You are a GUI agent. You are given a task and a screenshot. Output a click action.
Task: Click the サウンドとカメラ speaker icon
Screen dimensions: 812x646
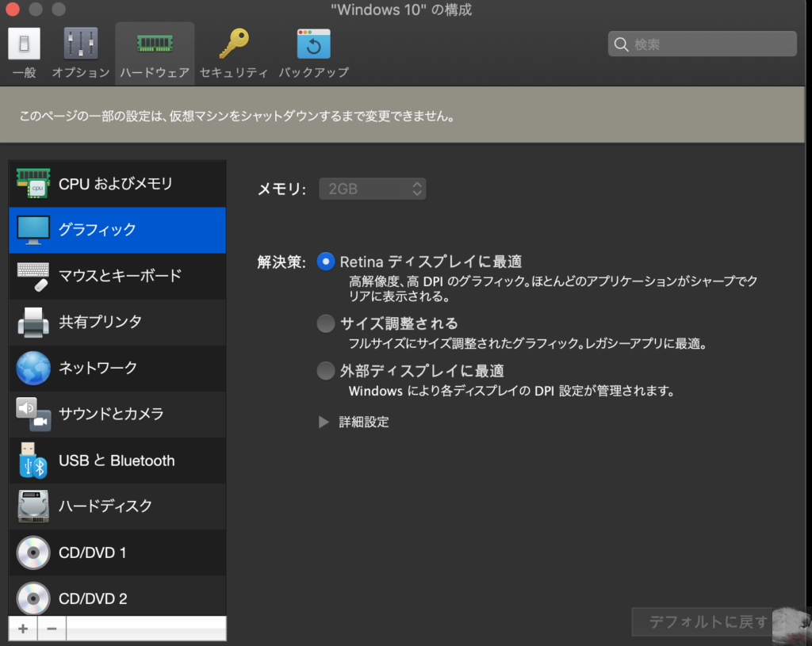point(33,414)
